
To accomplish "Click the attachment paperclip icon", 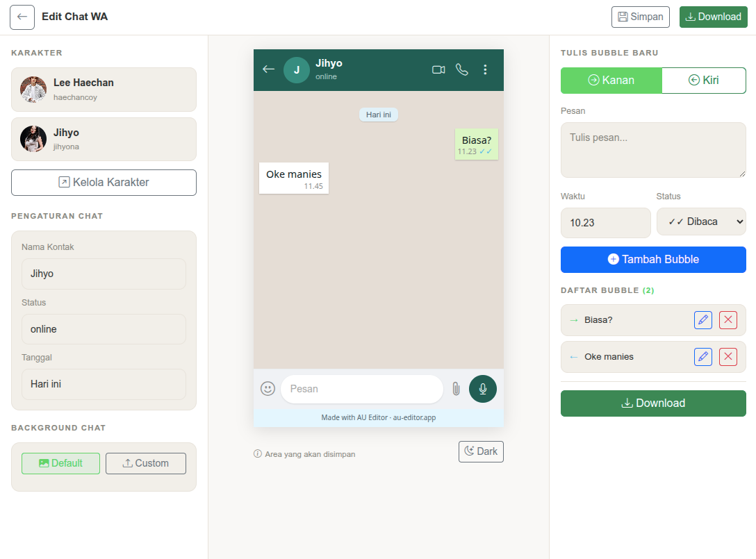I will point(456,389).
